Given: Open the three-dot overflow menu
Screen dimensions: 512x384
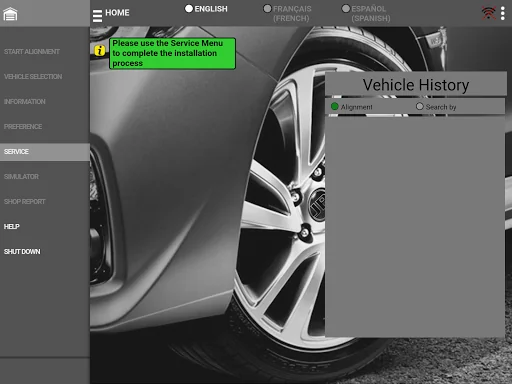Looking at the screenshot, I should point(503,13).
